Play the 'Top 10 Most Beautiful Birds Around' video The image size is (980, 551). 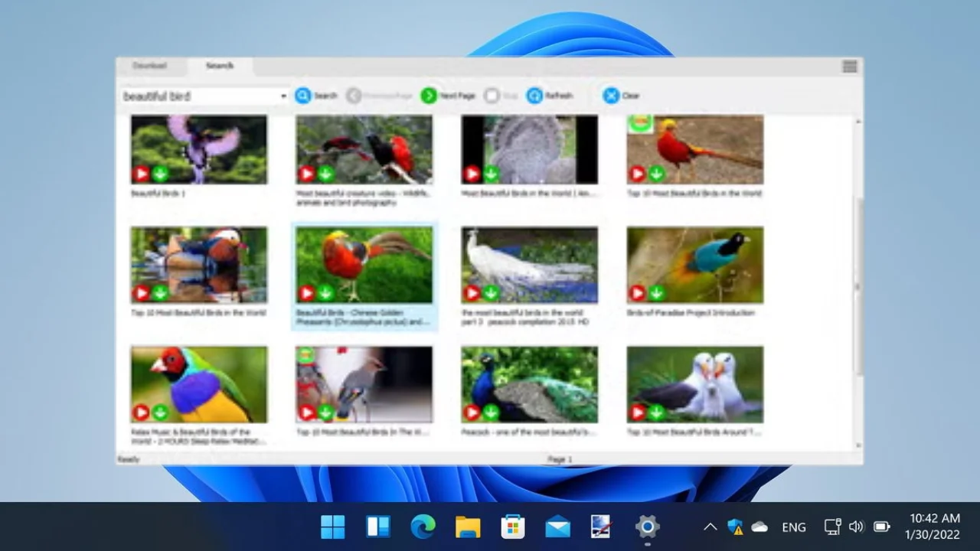pos(637,412)
